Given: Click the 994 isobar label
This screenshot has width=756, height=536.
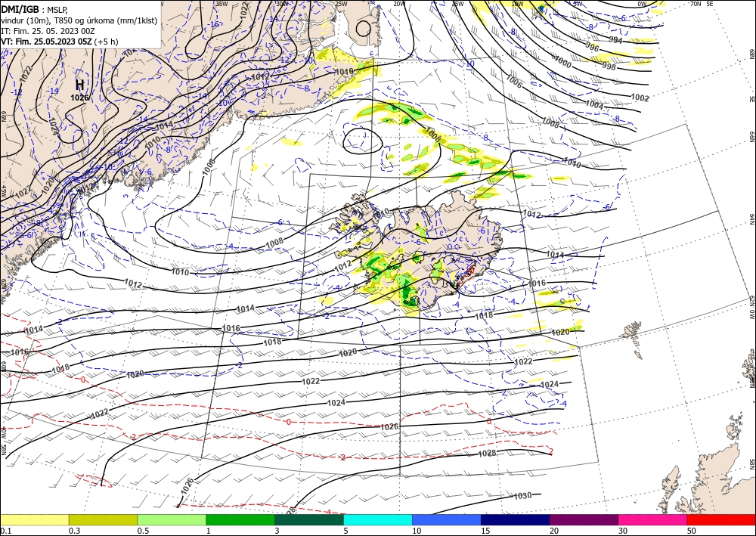Looking at the screenshot, I should 615,40.
